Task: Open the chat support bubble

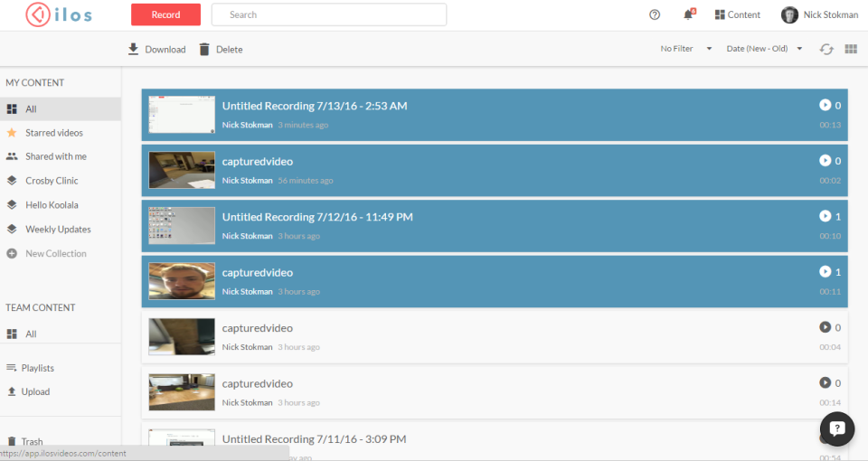Action: [836, 429]
